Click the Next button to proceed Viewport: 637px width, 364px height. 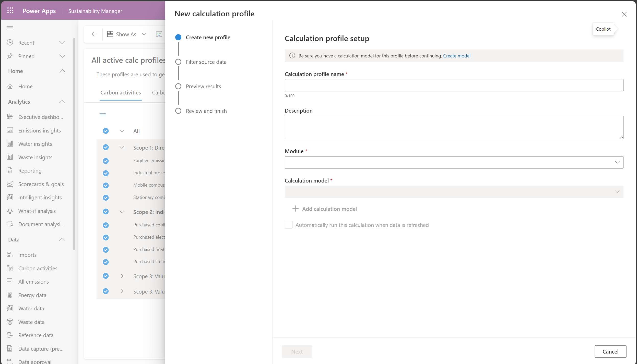[x=297, y=351]
